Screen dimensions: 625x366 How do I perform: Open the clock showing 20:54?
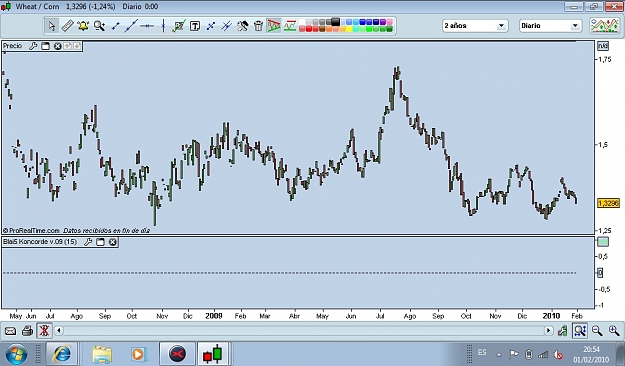(x=592, y=354)
